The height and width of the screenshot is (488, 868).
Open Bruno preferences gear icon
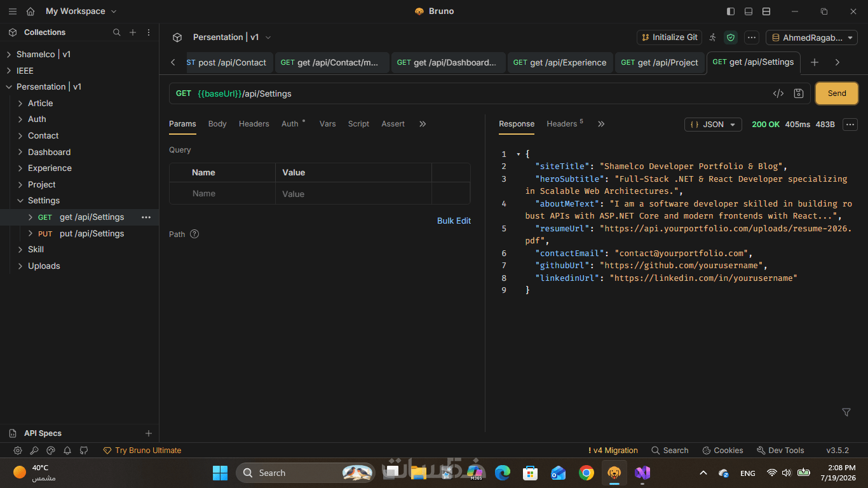[18, 451]
